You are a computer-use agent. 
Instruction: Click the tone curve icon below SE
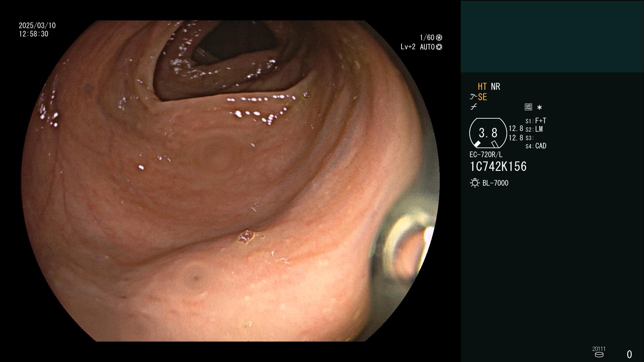(x=474, y=107)
